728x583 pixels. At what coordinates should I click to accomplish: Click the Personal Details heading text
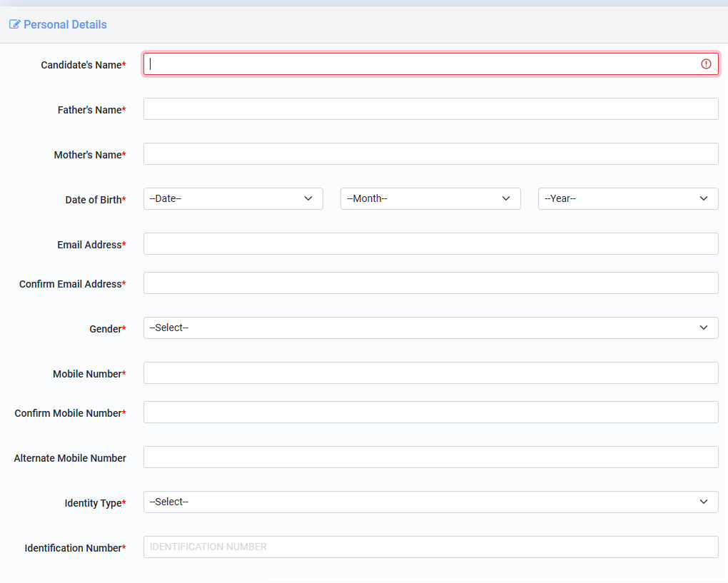[65, 24]
